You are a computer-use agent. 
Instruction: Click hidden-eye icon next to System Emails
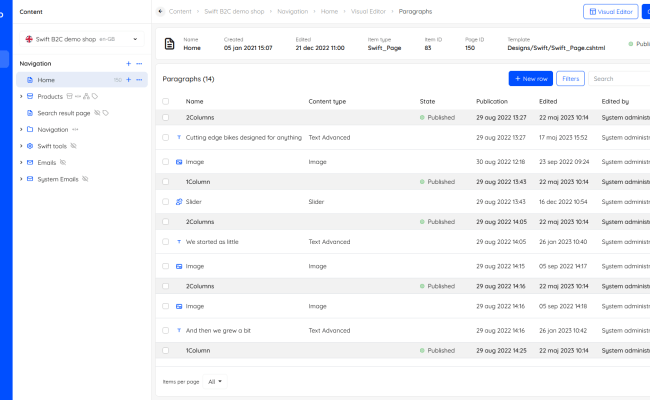point(85,179)
